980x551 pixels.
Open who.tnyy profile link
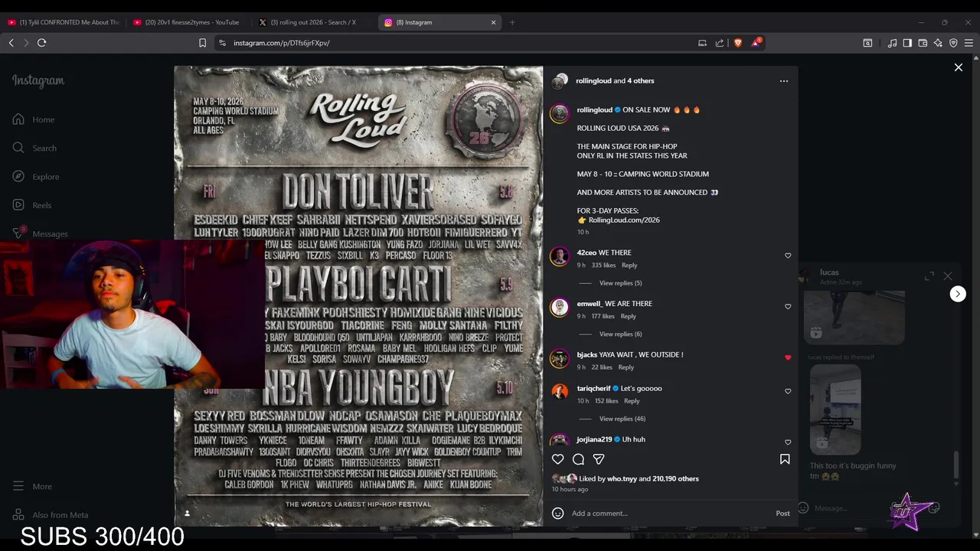coord(622,479)
